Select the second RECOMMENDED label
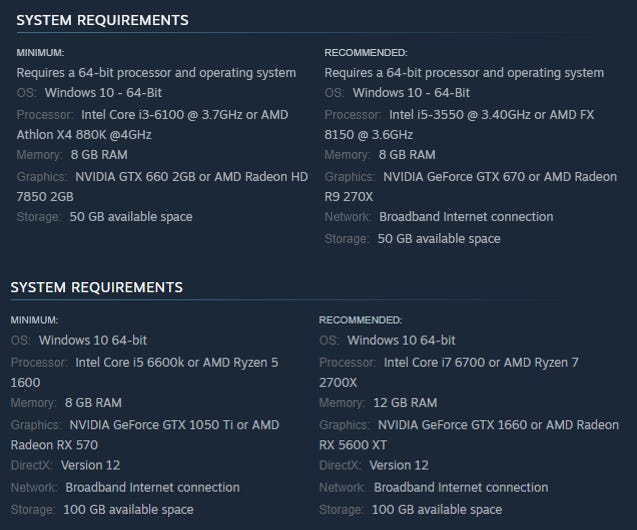 (x=360, y=320)
